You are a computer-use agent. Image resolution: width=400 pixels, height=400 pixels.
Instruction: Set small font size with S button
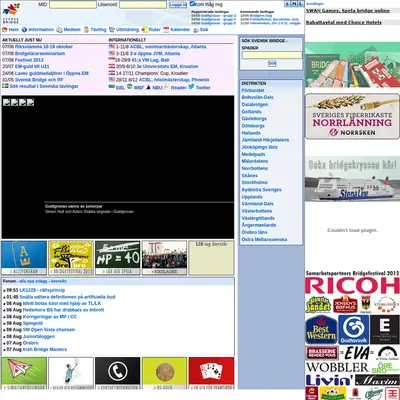pyautogui.click(x=287, y=4)
